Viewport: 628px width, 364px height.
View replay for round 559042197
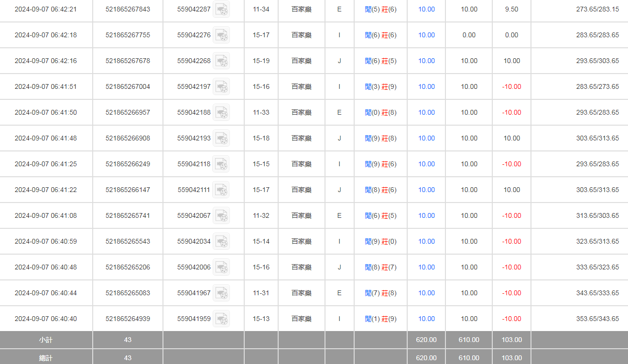click(x=221, y=87)
